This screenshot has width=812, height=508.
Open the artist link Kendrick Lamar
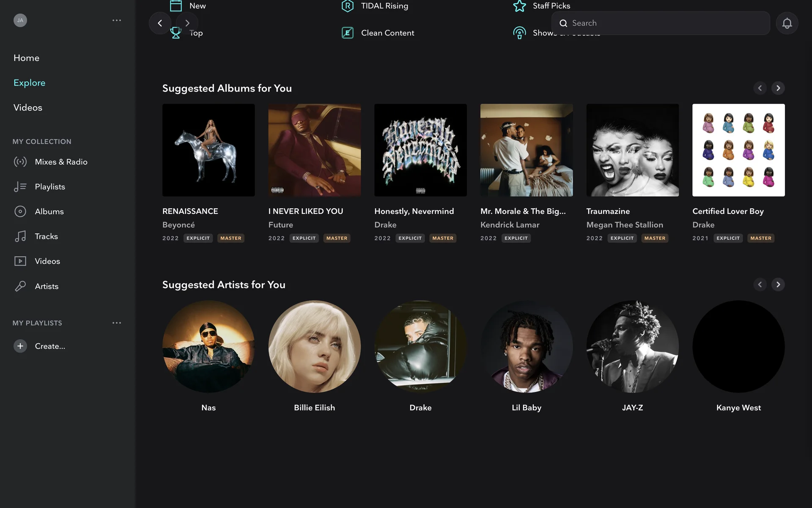[x=510, y=225]
